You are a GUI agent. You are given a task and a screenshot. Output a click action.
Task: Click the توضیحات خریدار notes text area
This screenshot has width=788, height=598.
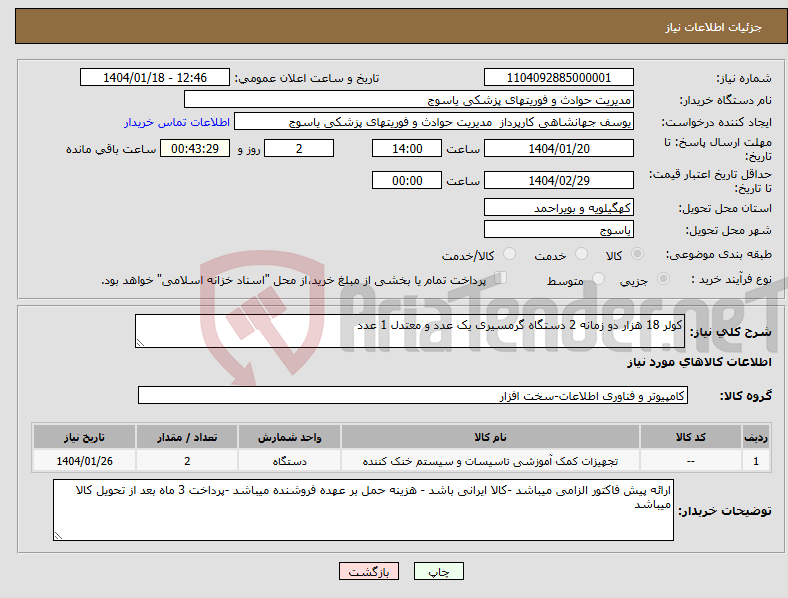click(x=363, y=510)
